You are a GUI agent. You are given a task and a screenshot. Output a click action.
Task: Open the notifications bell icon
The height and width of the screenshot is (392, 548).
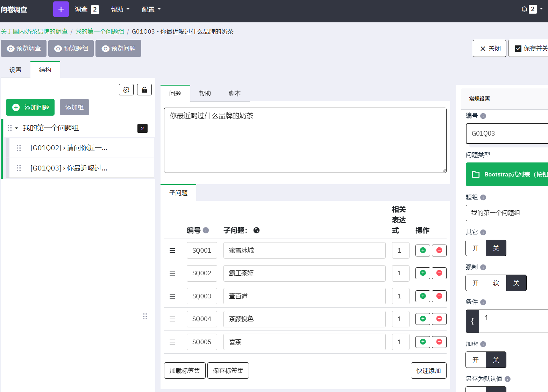click(x=524, y=9)
